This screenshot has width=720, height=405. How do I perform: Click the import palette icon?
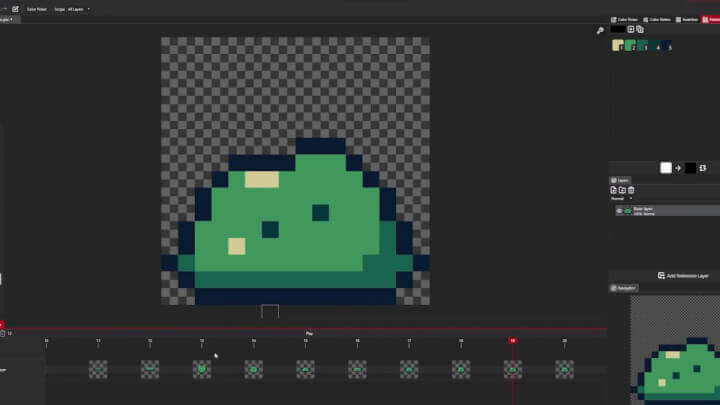click(x=630, y=29)
